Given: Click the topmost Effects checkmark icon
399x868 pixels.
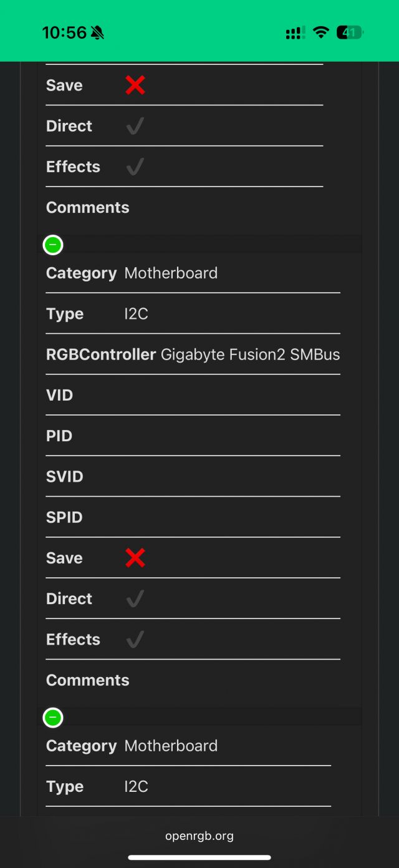Looking at the screenshot, I should coord(135,167).
